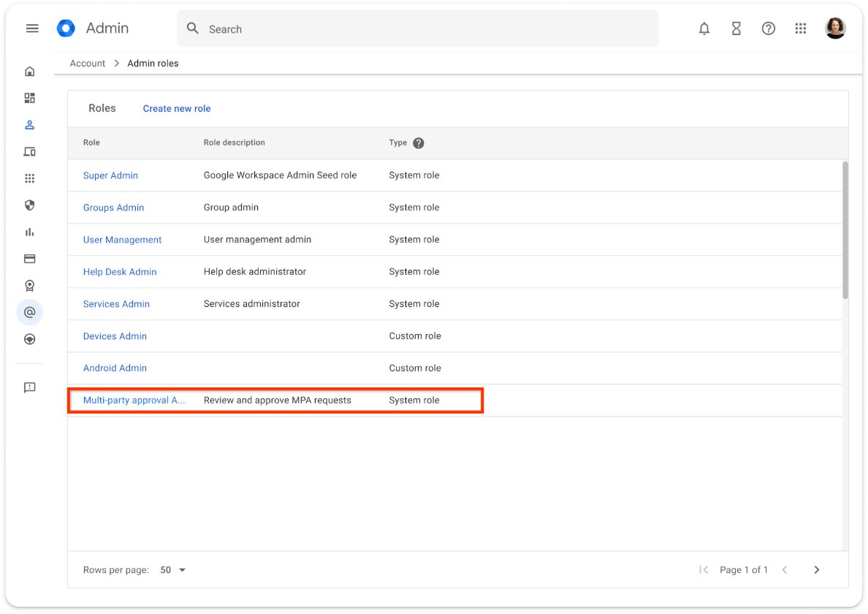This screenshot has height=614, width=868.
Task: Click 'Services administrator' description cell
Action: pos(252,303)
